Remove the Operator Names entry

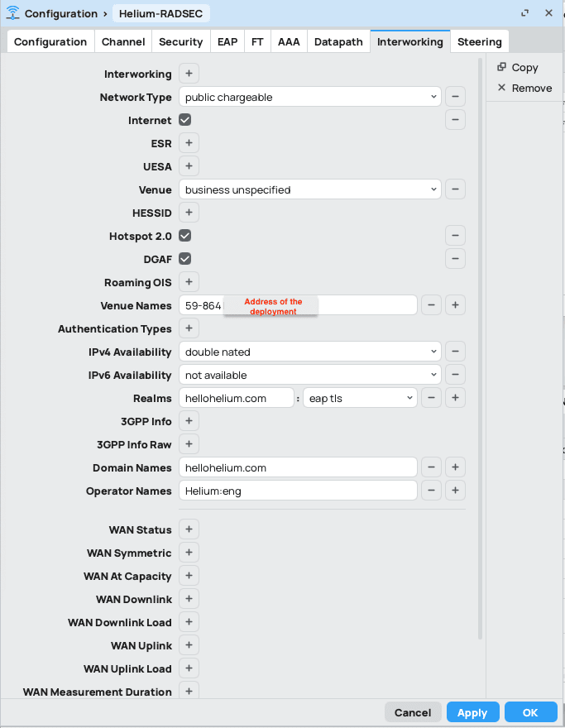(431, 491)
